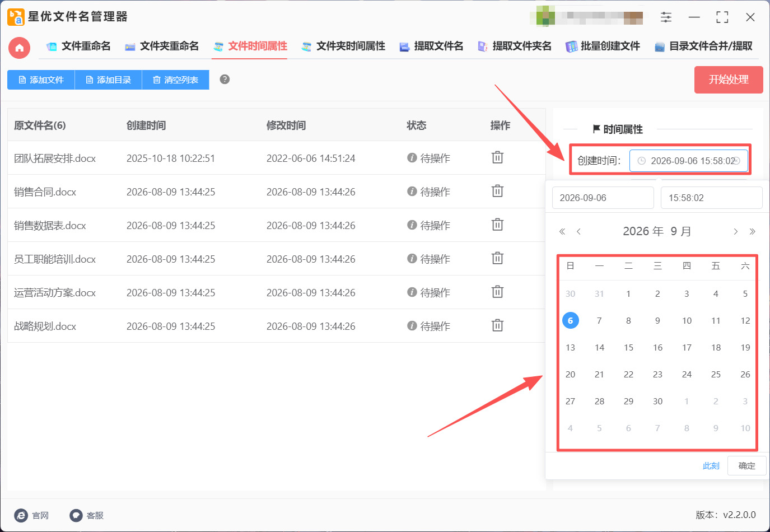770x532 pixels.
Task: Click user avatar in title bar
Action: click(545, 17)
